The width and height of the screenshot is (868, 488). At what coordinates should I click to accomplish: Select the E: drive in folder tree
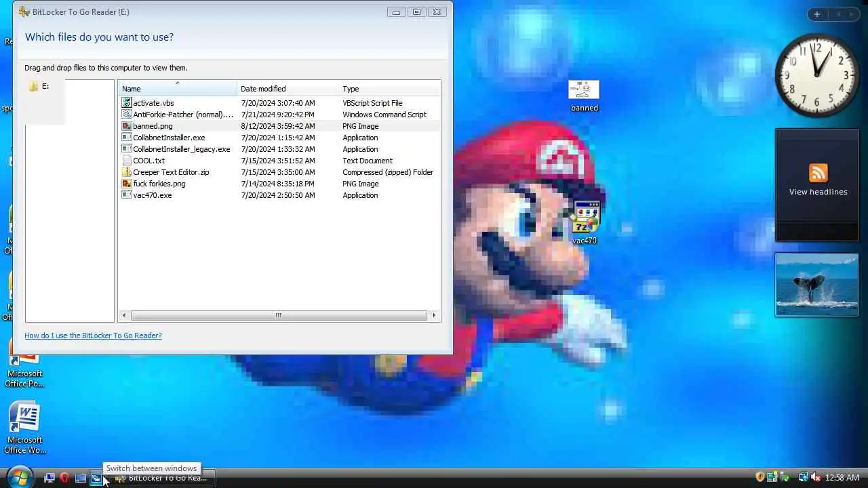tap(39, 86)
